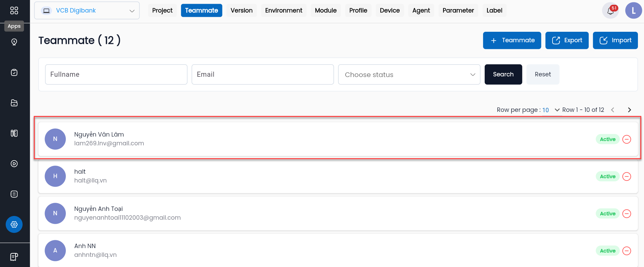Switch to the Environment tab
Screen dimensions: 644x267
(284, 10)
